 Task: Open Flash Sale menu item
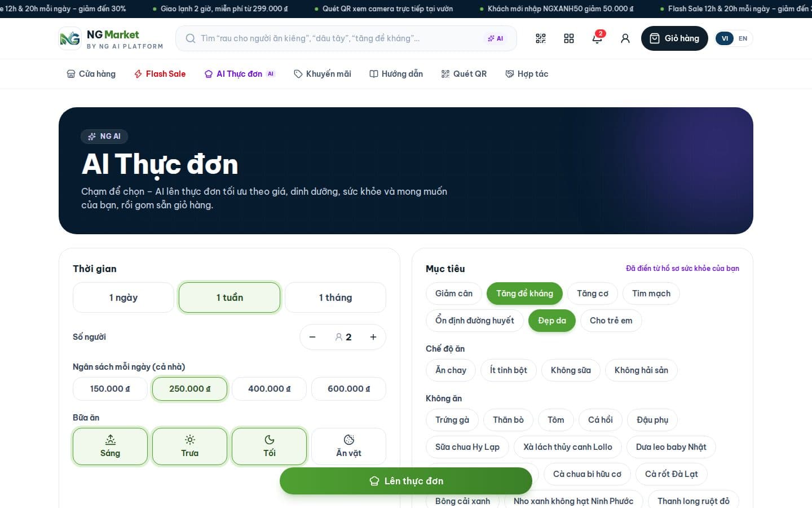point(160,74)
